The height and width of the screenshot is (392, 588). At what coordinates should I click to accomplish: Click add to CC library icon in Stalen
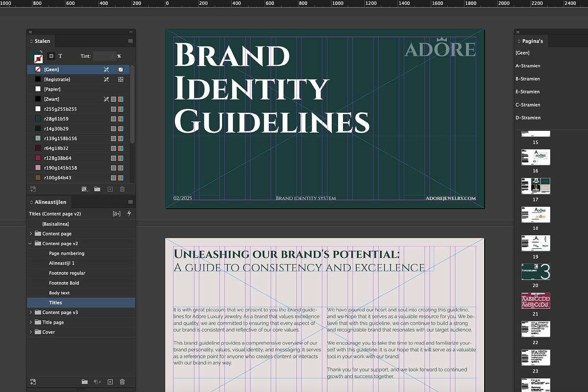(33, 189)
